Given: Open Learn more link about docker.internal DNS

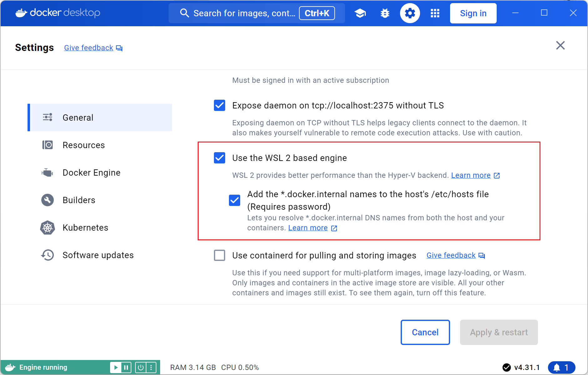Looking at the screenshot, I should 308,228.
